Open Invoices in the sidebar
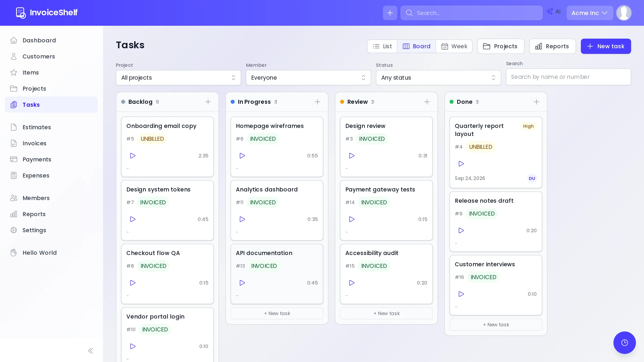 (52, 143)
